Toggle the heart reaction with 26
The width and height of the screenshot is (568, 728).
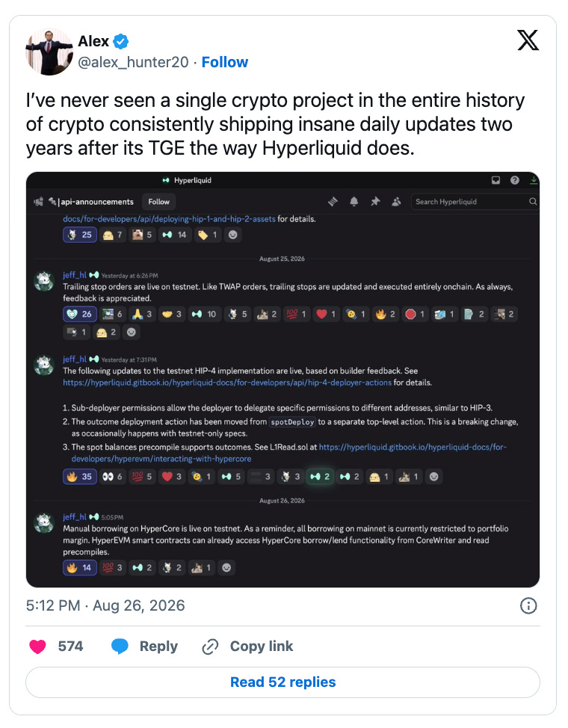click(x=80, y=314)
